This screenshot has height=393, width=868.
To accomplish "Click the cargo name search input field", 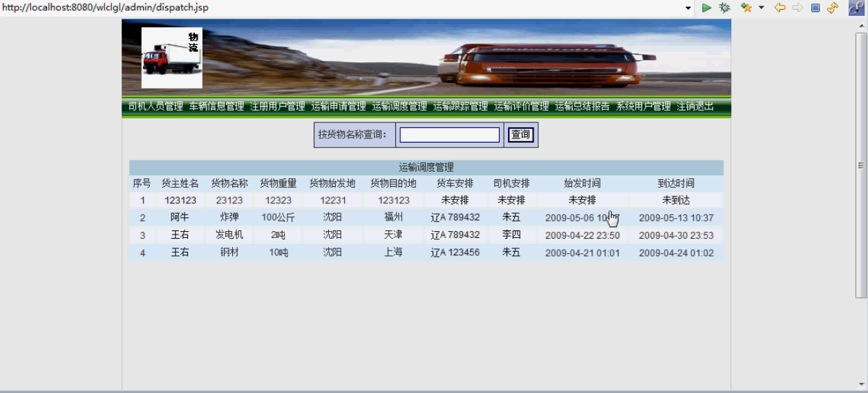I will [x=449, y=135].
